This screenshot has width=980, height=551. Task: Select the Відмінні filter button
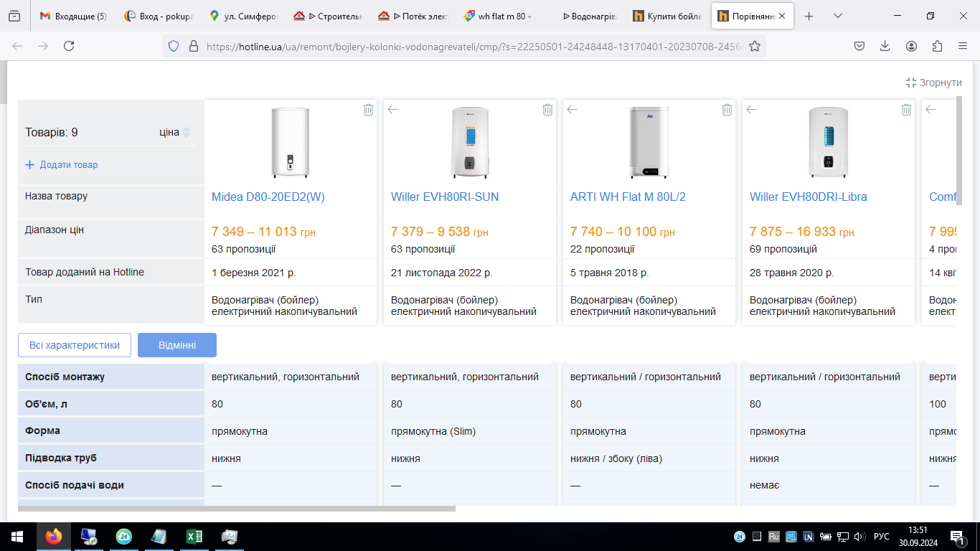[x=177, y=345]
